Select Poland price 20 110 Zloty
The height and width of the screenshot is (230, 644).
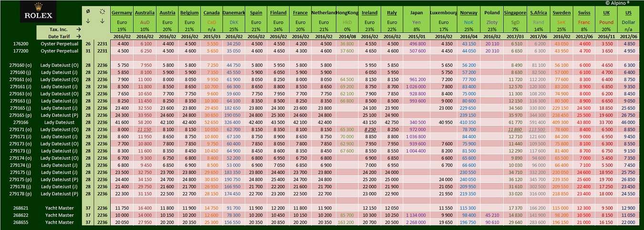pyautogui.click(x=492, y=43)
